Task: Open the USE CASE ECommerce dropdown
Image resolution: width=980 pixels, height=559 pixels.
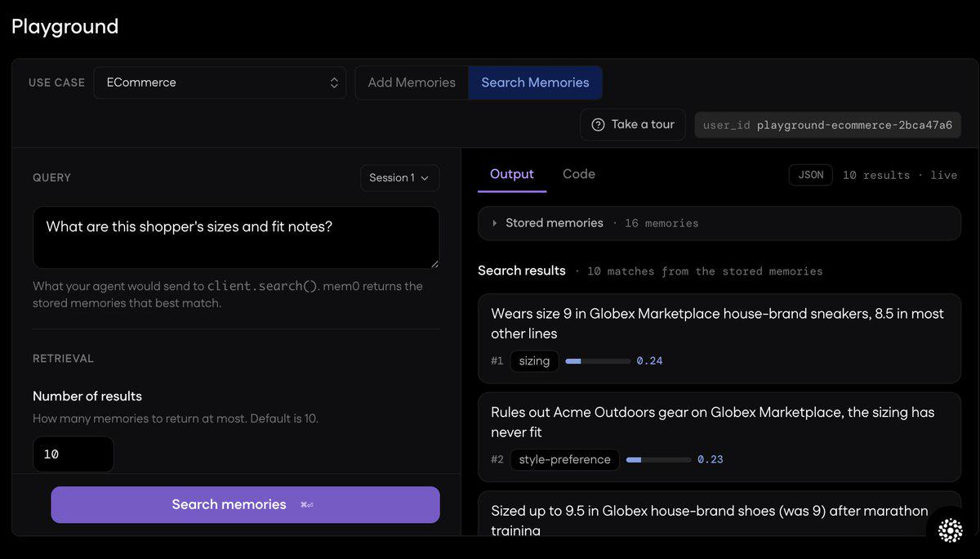Action: [x=220, y=83]
